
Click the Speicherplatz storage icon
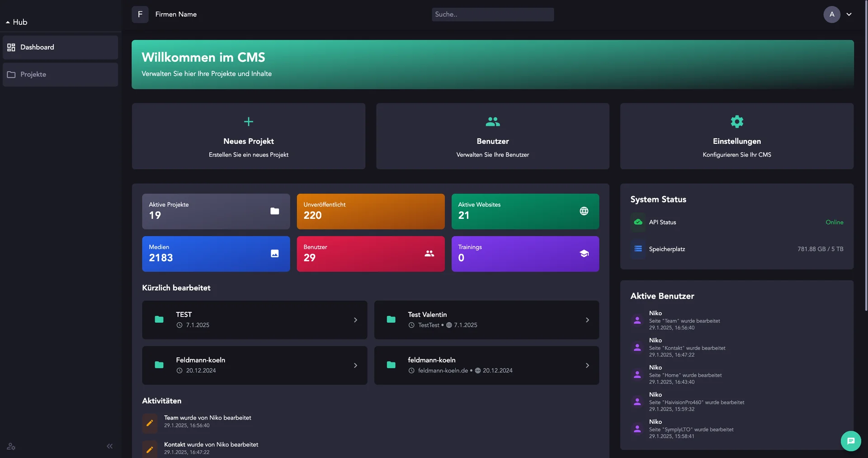pyautogui.click(x=638, y=249)
